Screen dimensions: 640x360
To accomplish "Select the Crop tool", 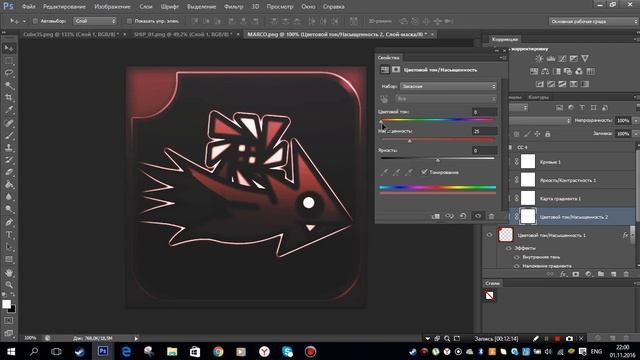I will [9, 98].
